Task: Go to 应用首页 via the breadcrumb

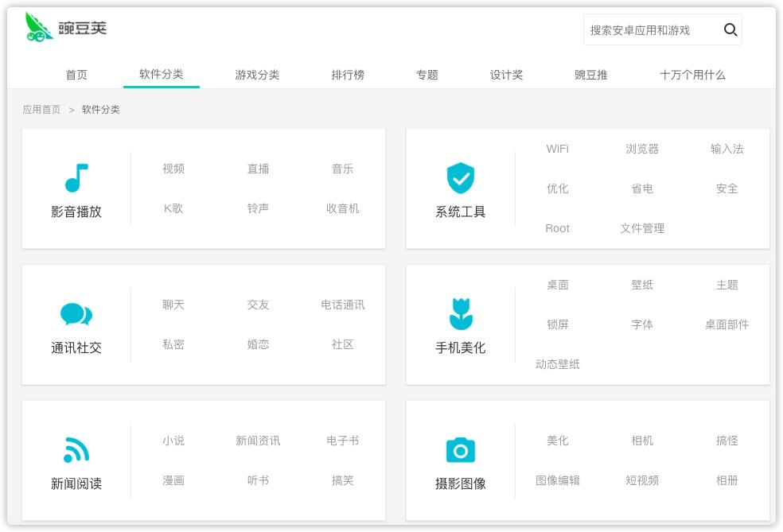Action: click(41, 109)
